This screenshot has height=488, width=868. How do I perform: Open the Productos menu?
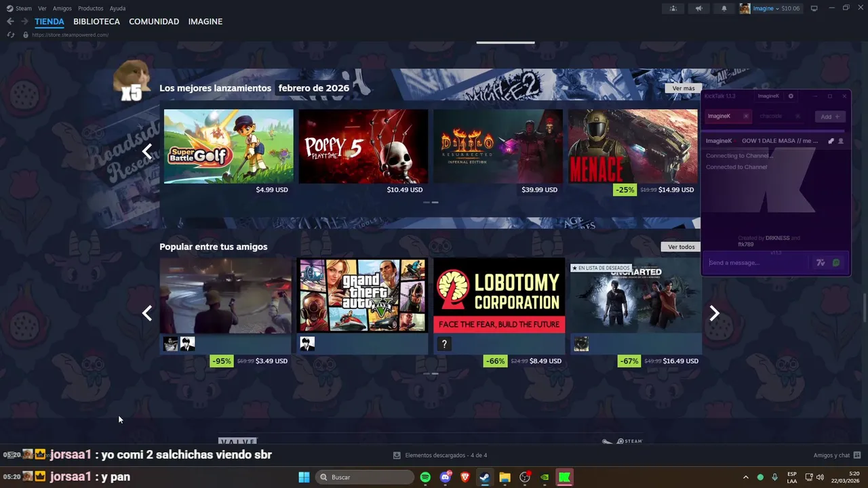91,8
